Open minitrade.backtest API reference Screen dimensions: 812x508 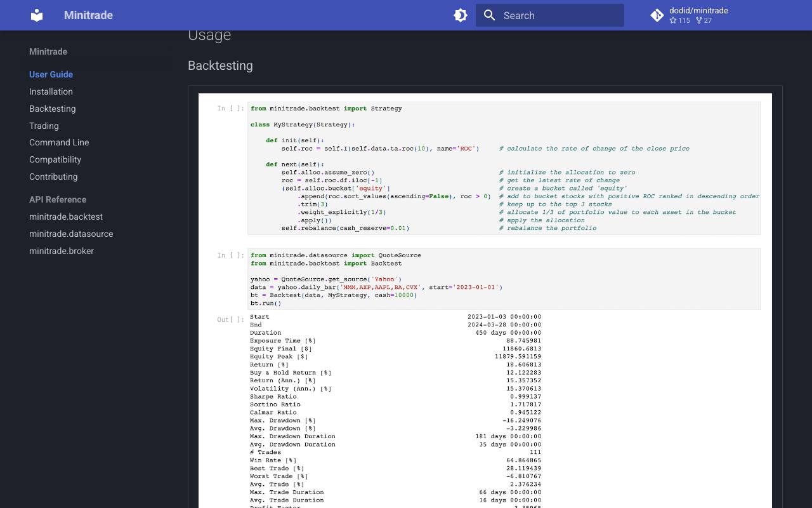pyautogui.click(x=66, y=217)
